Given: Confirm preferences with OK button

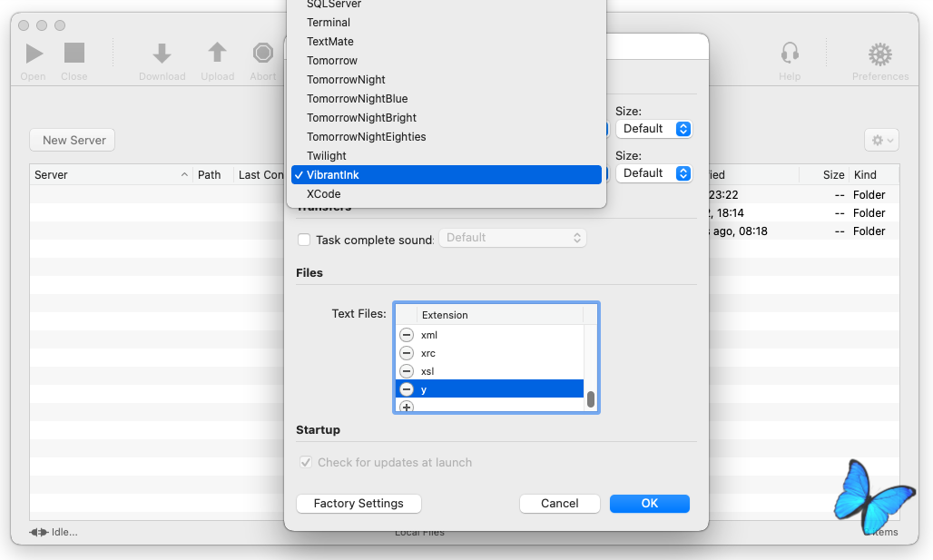Looking at the screenshot, I should coord(650,504).
